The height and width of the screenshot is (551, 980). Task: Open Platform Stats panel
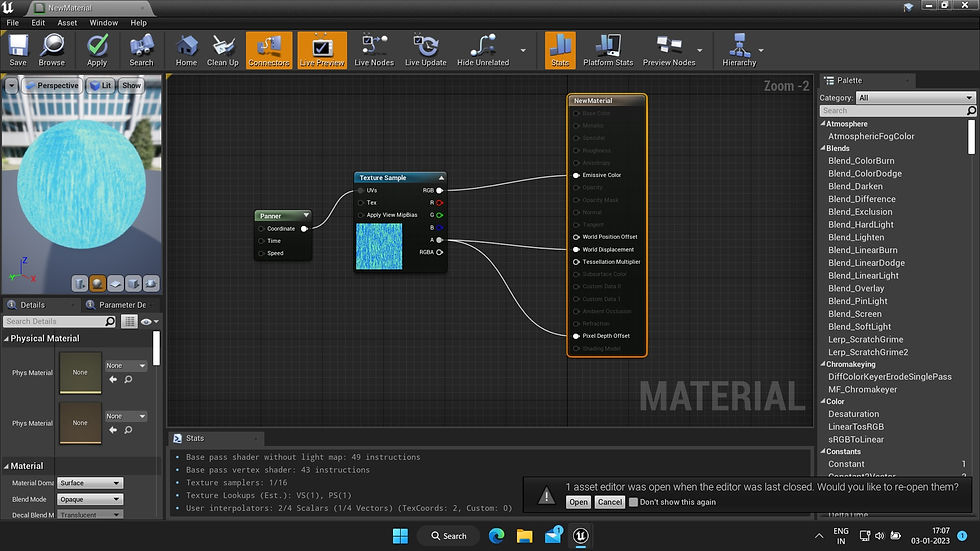608,50
